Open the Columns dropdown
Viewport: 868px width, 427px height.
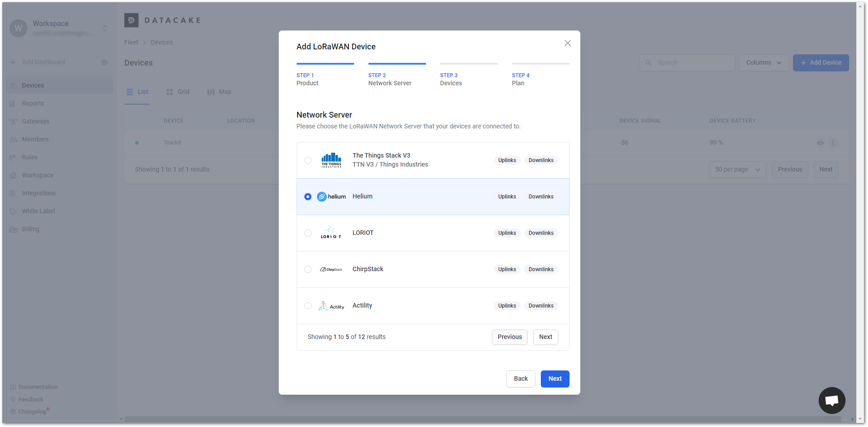(x=763, y=63)
